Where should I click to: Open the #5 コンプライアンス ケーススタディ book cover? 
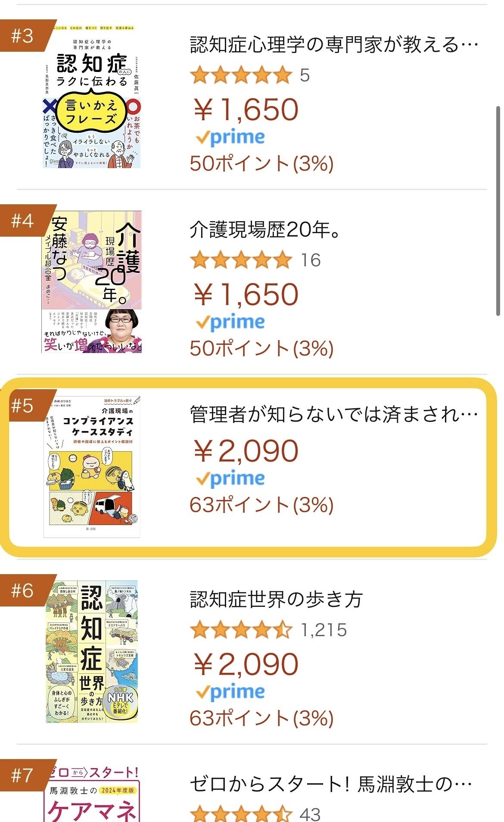92,466
